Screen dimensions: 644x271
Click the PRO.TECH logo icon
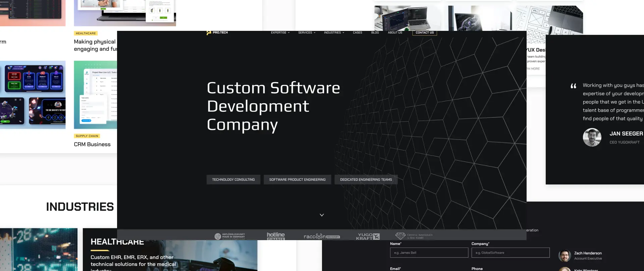(209, 33)
